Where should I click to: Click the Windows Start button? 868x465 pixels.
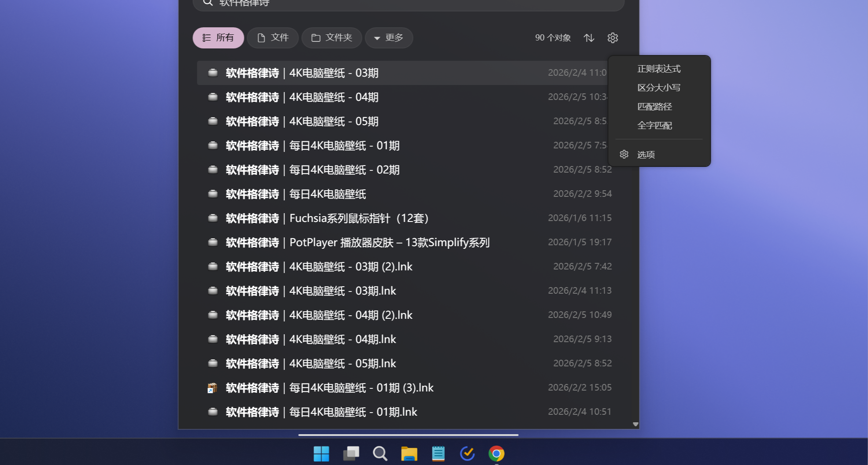321,453
